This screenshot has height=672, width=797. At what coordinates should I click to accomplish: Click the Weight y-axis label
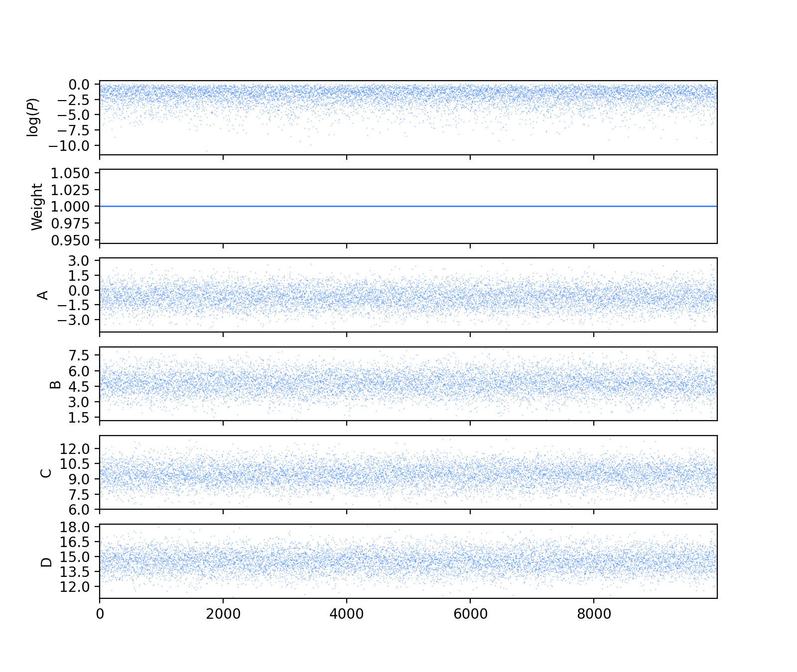pos(37,207)
